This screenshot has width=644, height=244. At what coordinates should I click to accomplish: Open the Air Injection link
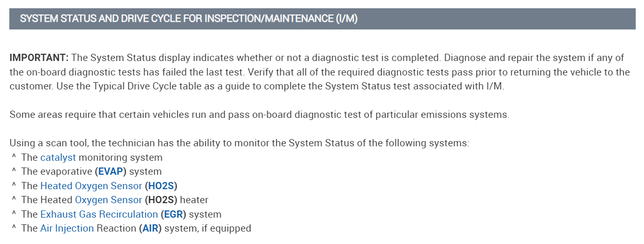(67, 228)
